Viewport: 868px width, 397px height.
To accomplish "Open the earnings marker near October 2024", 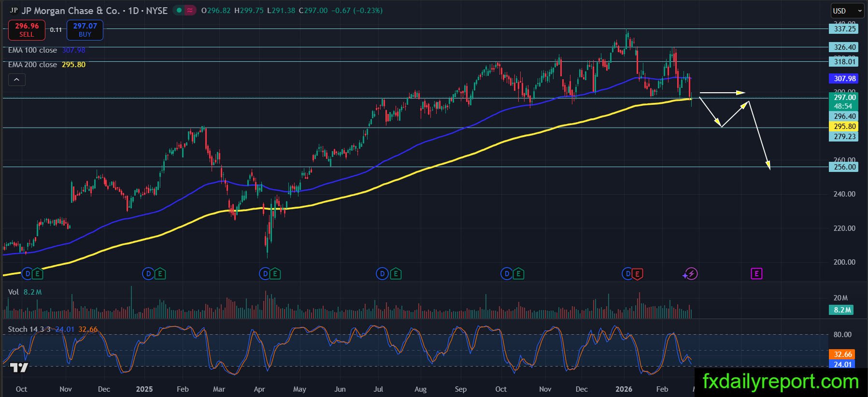I will [38, 274].
